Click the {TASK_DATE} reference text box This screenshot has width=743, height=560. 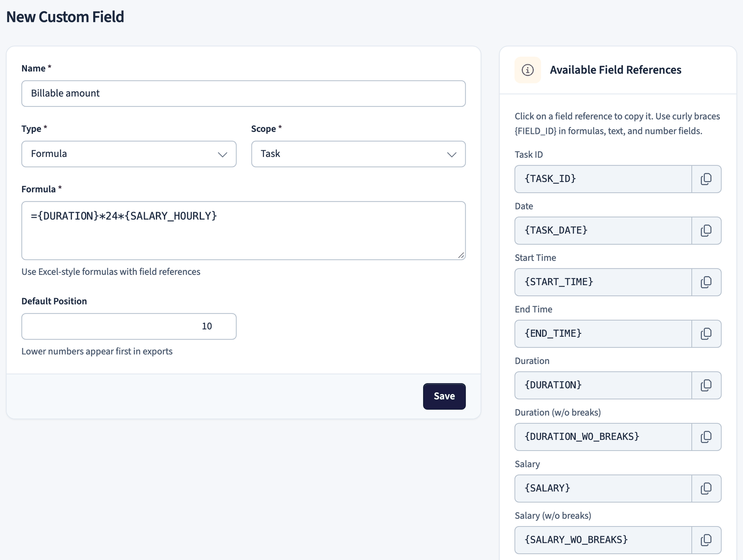tap(603, 231)
